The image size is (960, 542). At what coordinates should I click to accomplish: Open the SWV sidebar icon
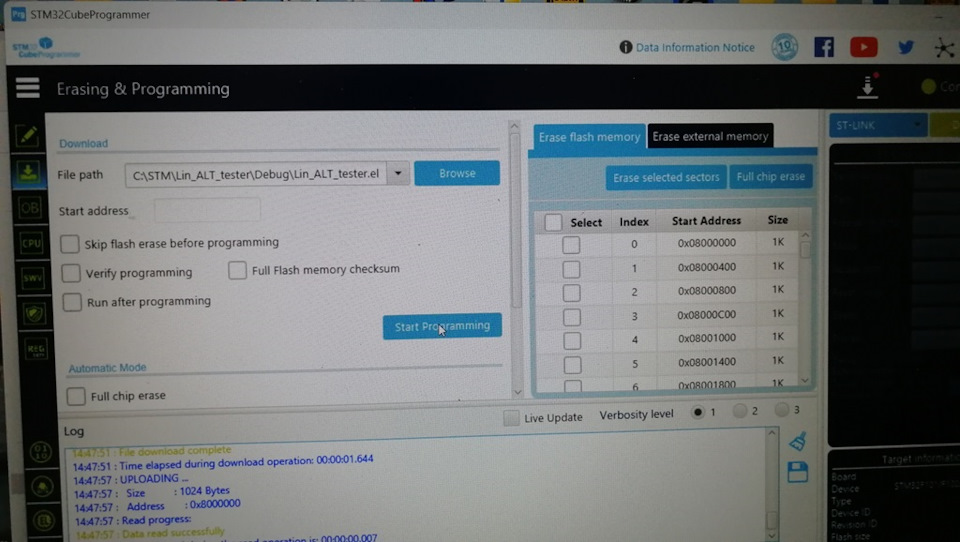(33, 279)
